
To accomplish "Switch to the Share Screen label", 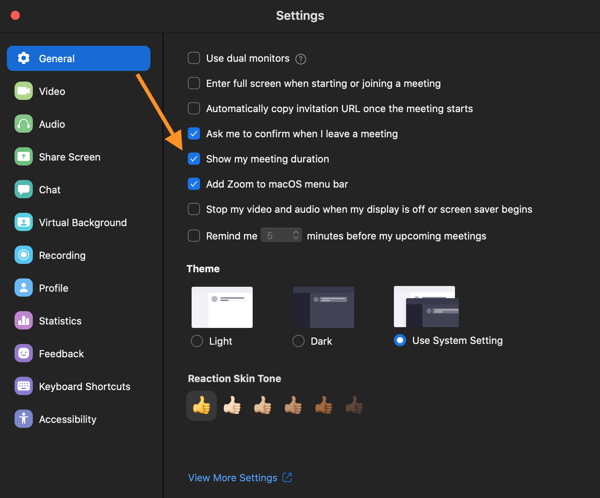I will (x=70, y=157).
